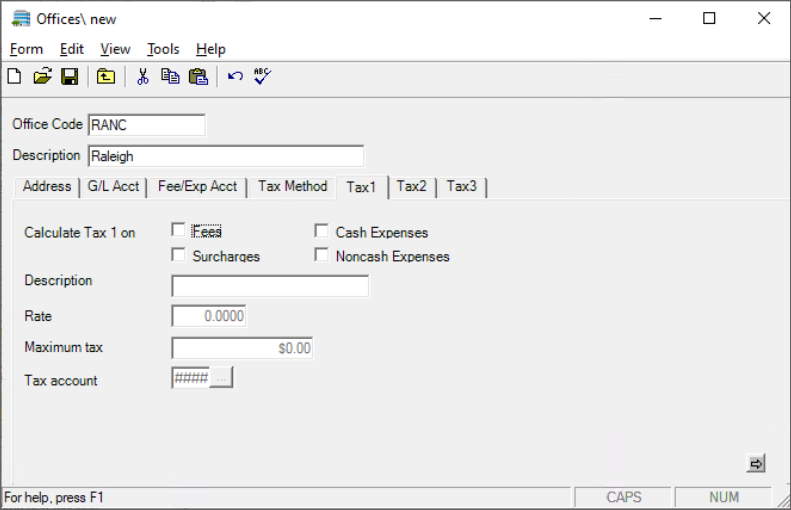Toggle the Noncash Expenses checkbox
This screenshot has width=791, height=510.
click(x=322, y=255)
